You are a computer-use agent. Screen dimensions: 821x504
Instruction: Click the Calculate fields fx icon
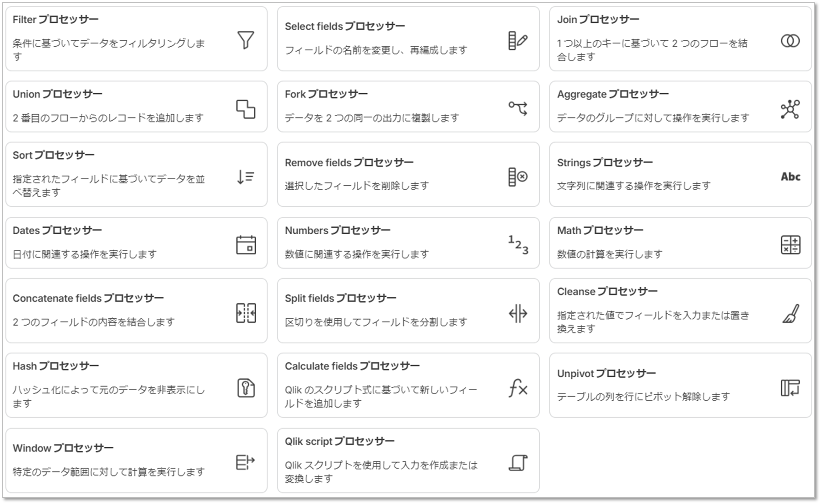[x=518, y=388]
